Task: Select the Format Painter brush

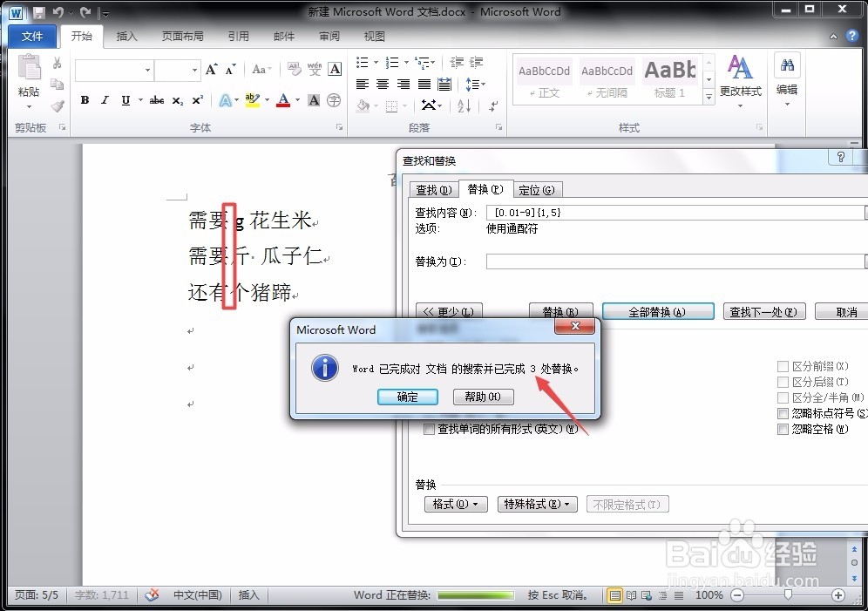Action: click(x=57, y=105)
